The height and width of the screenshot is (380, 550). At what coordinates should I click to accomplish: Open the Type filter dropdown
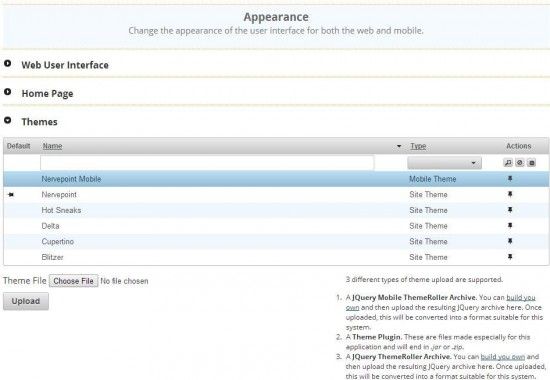click(444, 163)
